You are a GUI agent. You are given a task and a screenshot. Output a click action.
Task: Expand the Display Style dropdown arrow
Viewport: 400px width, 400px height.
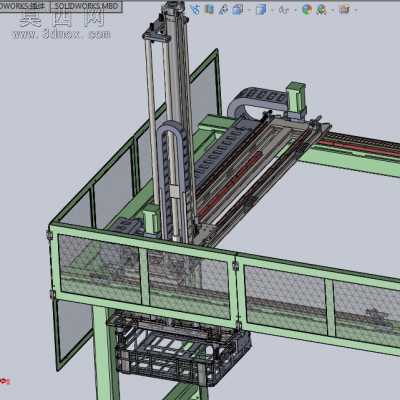point(272,10)
